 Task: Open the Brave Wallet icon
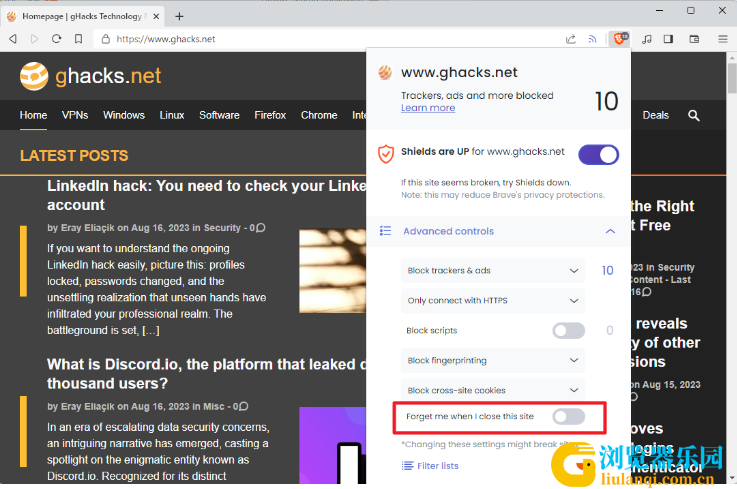(694, 39)
